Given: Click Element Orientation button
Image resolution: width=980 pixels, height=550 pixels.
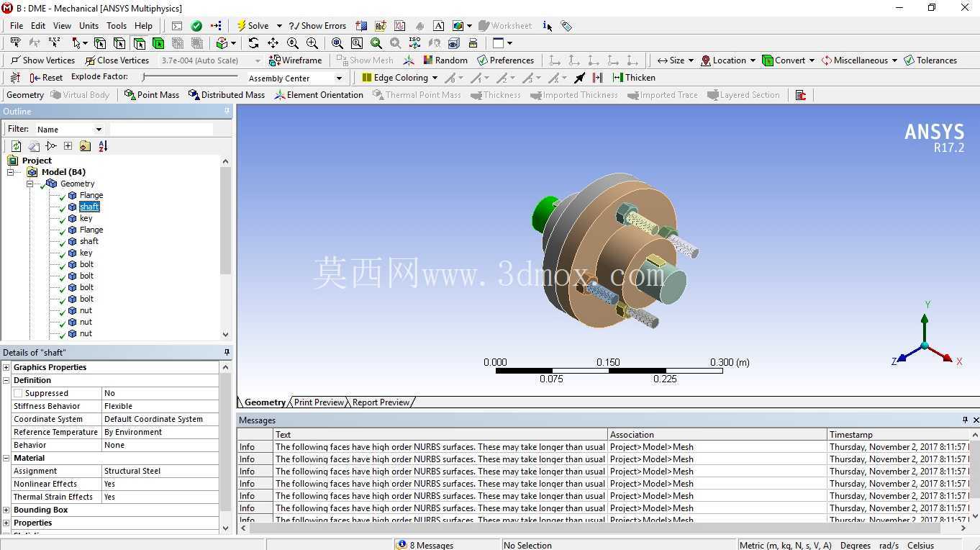Looking at the screenshot, I should coord(319,95).
